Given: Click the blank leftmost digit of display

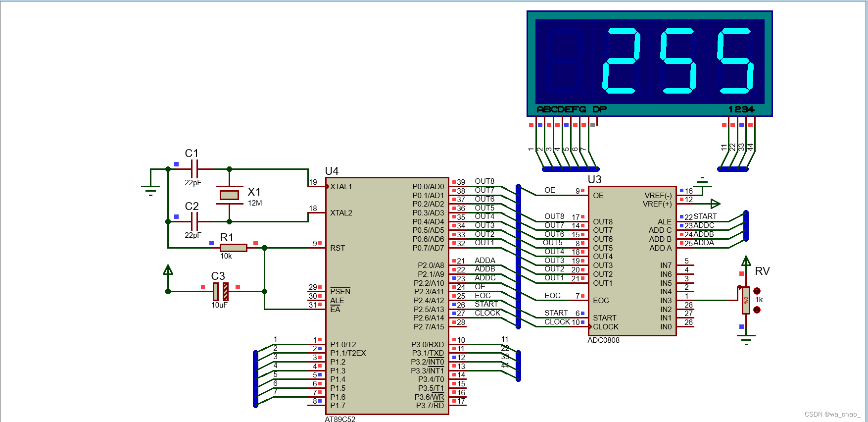Looking at the screenshot, I should 567,60.
